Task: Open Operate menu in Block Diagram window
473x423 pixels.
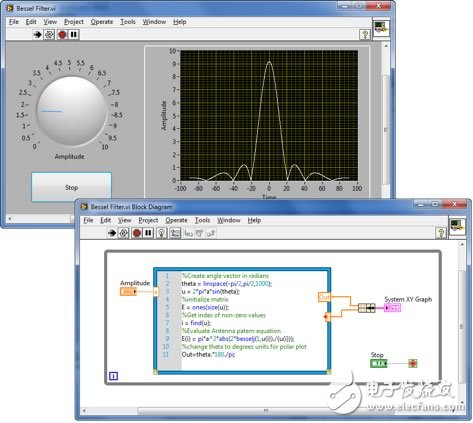Action: point(176,220)
